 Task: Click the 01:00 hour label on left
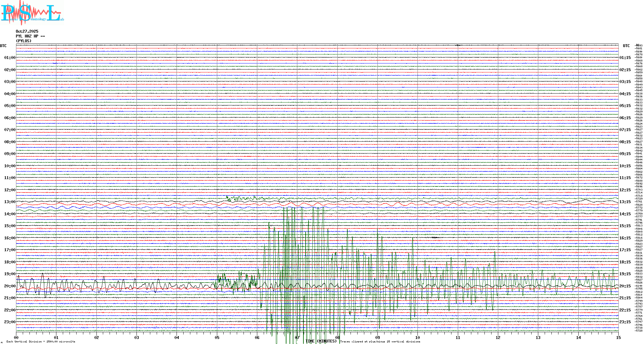(10, 58)
